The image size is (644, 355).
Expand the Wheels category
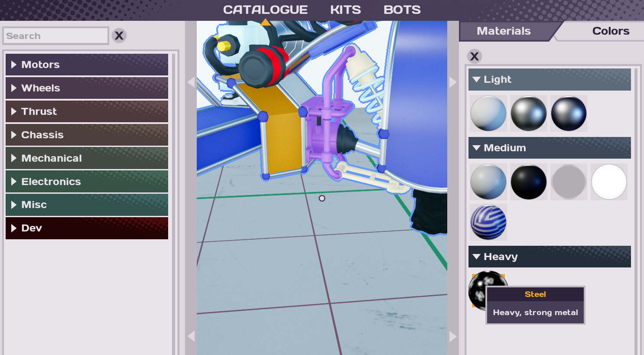click(87, 88)
